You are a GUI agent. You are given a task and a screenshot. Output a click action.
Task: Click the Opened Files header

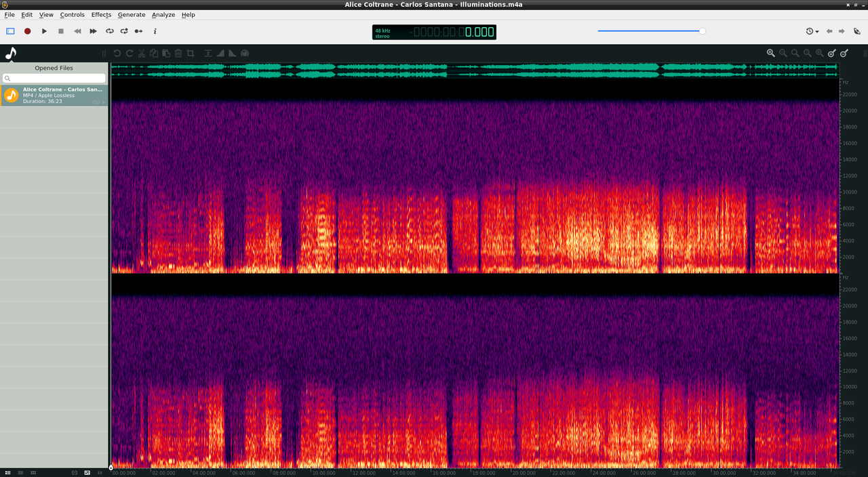point(54,68)
